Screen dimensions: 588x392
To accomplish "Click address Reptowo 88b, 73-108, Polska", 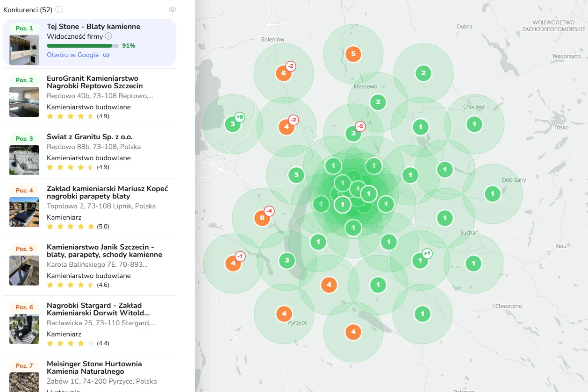I will click(x=93, y=147).
